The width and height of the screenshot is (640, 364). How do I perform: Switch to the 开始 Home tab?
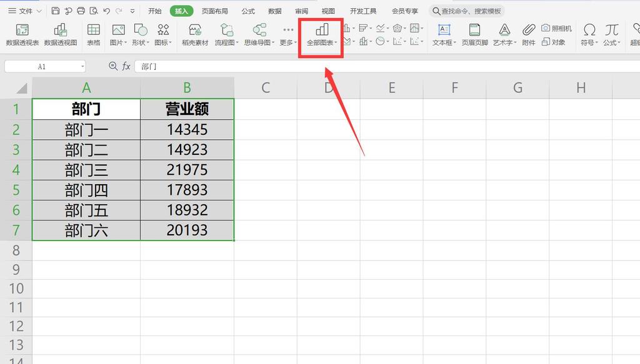coord(155,11)
